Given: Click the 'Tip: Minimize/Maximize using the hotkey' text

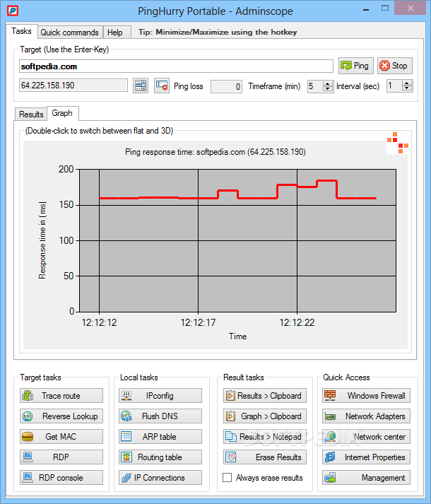Looking at the screenshot, I should pos(218,32).
